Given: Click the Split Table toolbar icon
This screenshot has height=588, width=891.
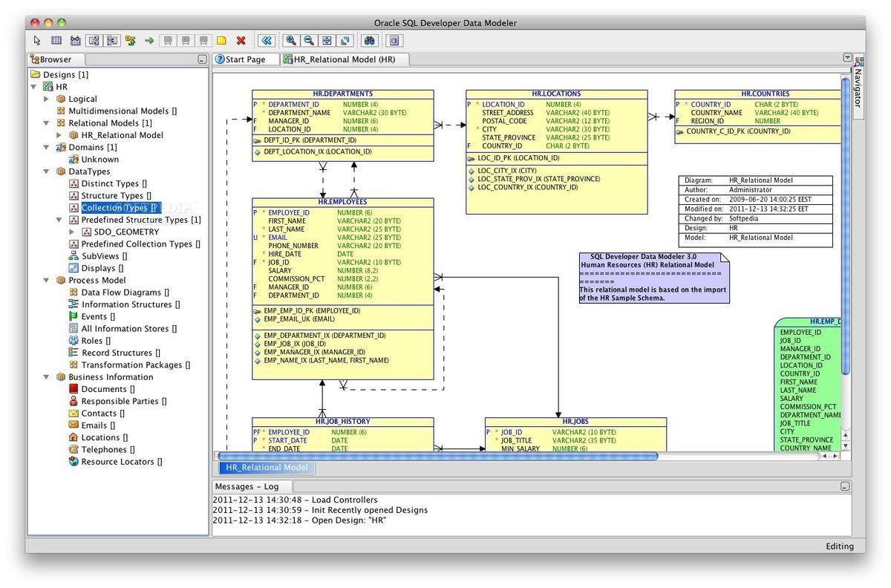Looking at the screenshot, I should pyautogui.click(x=94, y=41).
